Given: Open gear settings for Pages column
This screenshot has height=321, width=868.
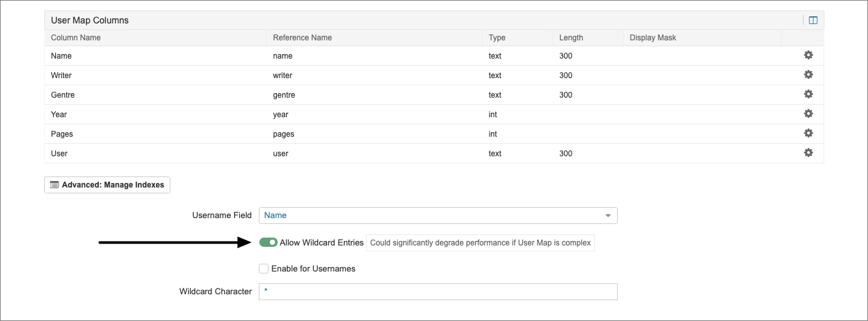Looking at the screenshot, I should coord(808,133).
